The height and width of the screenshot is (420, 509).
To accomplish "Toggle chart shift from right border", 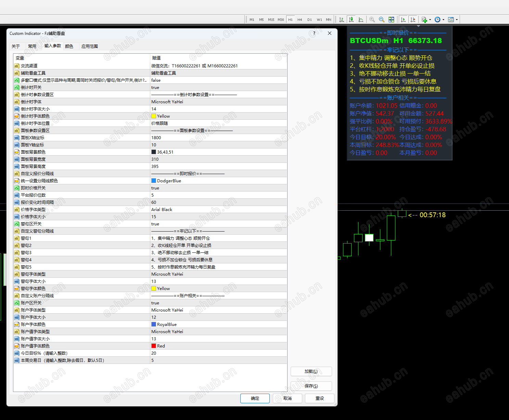I will 413,19.
